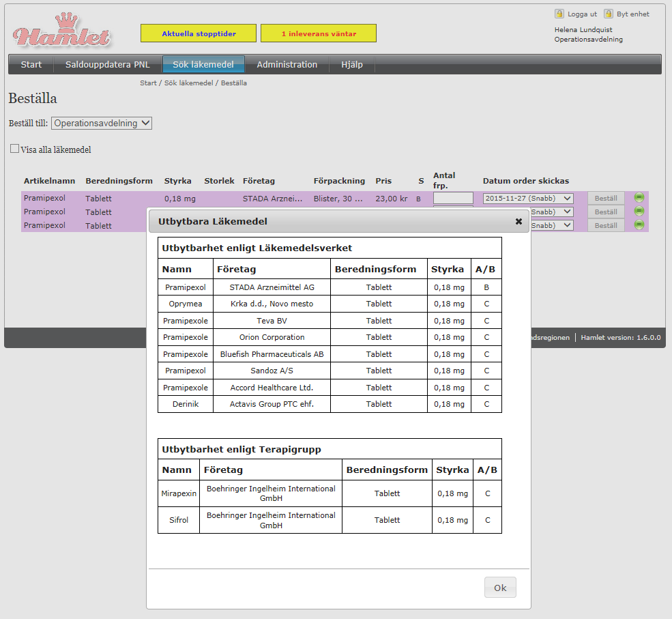This screenshot has height=619, width=672.
Task: Click the lock icon beside Byt enhet
Action: 609,14
